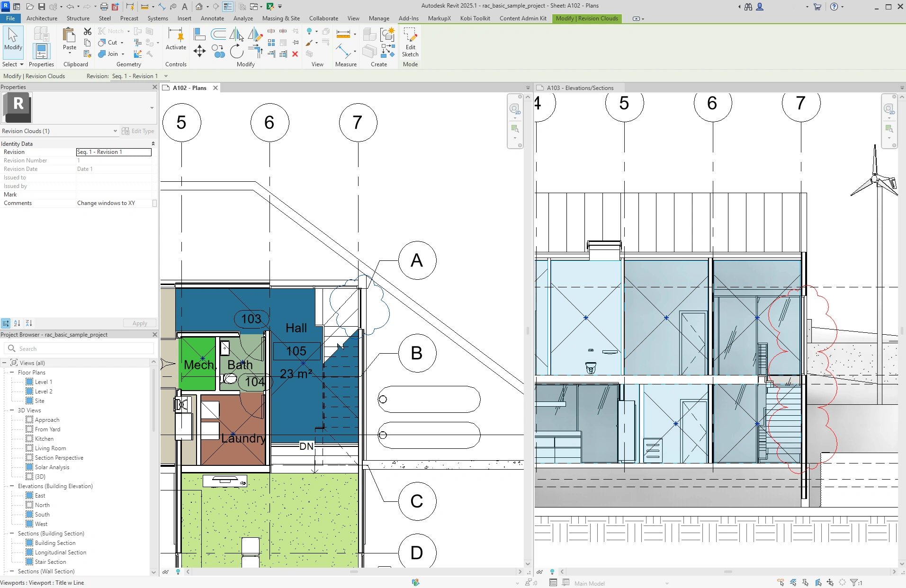The height and width of the screenshot is (588, 906).
Task: Click the Text tool icon in quick access toolbar
Action: 185,7
